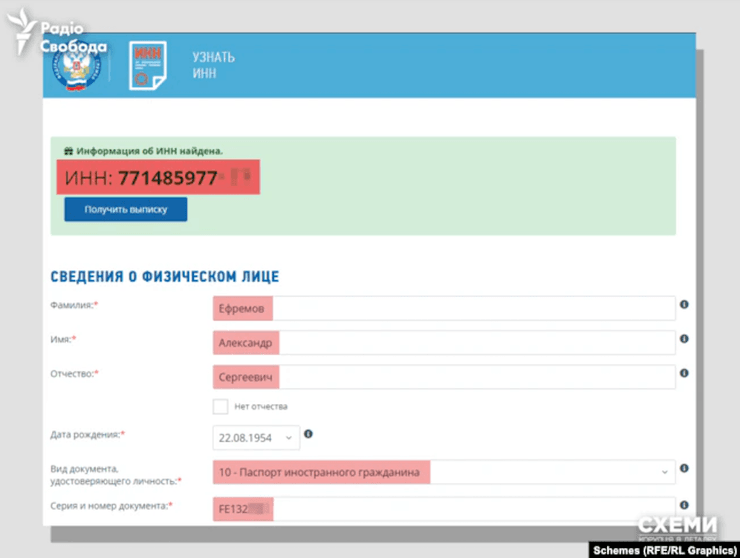Expand the Вид документа dropdown list
The width and height of the screenshot is (740, 558).
[443, 471]
